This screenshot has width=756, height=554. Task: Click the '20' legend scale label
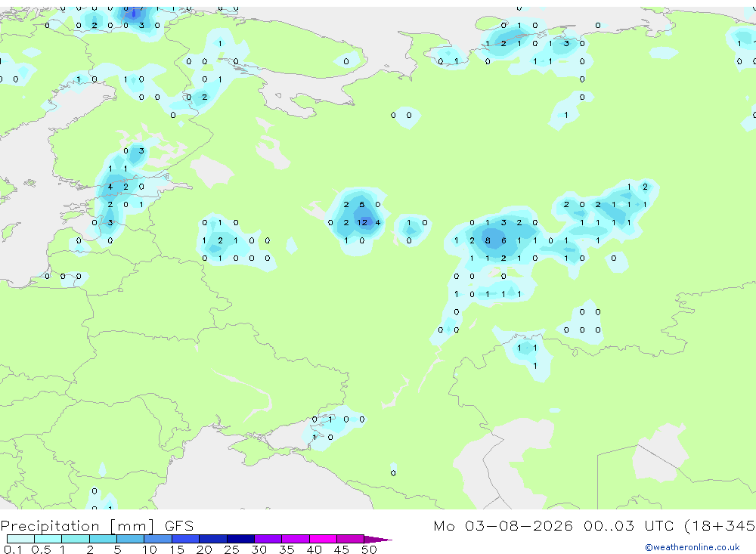[x=204, y=549]
